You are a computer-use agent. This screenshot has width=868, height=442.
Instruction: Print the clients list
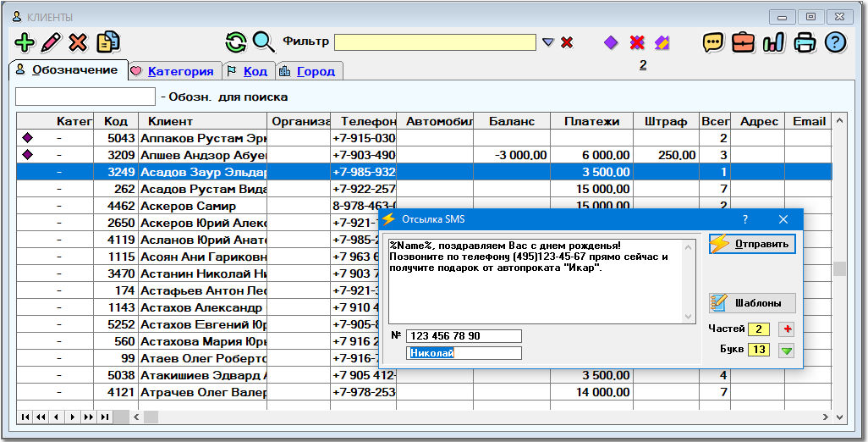pyautogui.click(x=805, y=42)
